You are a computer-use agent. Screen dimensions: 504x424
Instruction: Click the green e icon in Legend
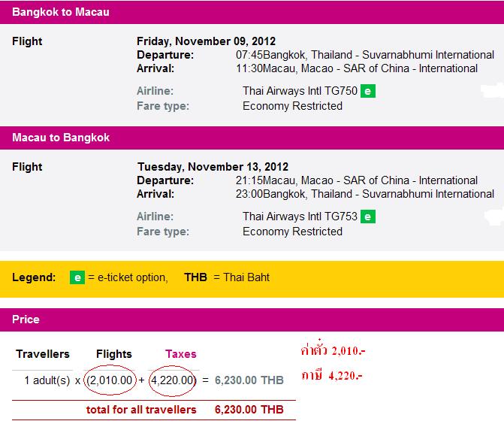[x=77, y=277]
